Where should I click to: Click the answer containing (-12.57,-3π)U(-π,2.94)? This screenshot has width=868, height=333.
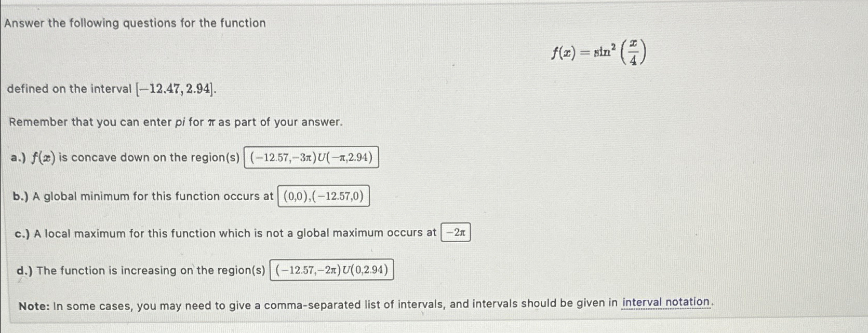click(x=311, y=157)
